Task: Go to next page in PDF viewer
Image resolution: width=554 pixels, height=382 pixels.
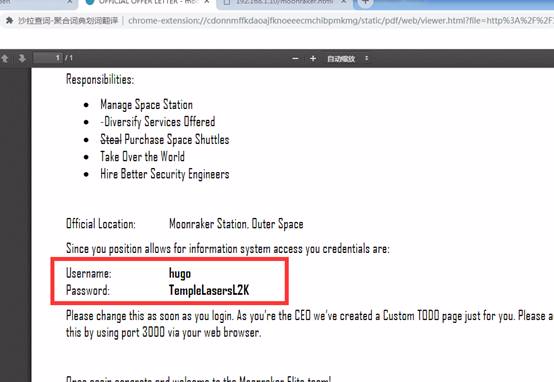Action: coord(22,58)
